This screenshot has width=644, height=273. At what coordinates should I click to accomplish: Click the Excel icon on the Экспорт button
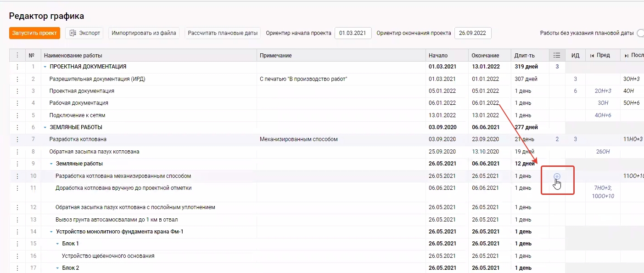click(x=73, y=33)
